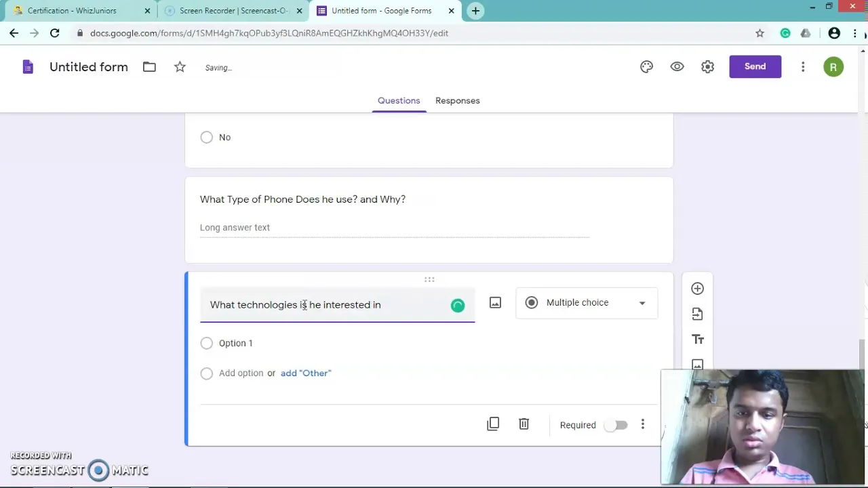Go back in the browser
The height and width of the screenshot is (488, 868).
[14, 33]
